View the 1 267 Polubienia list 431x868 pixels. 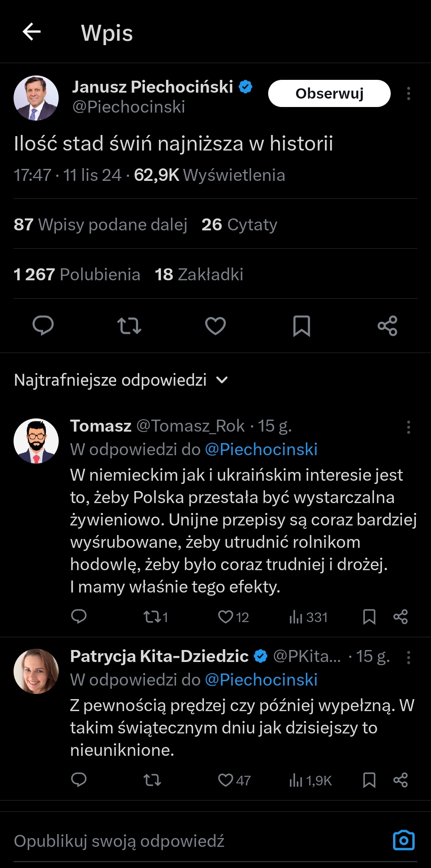tap(77, 274)
